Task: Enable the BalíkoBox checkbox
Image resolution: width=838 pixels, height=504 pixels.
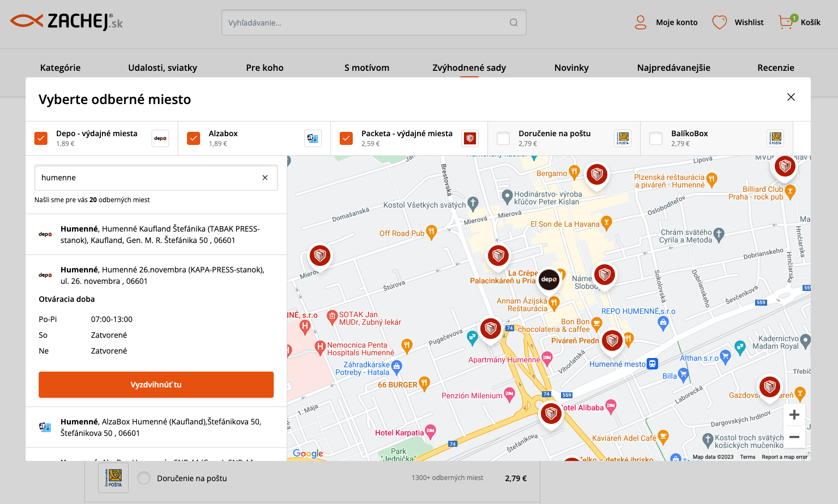Action: (656, 138)
